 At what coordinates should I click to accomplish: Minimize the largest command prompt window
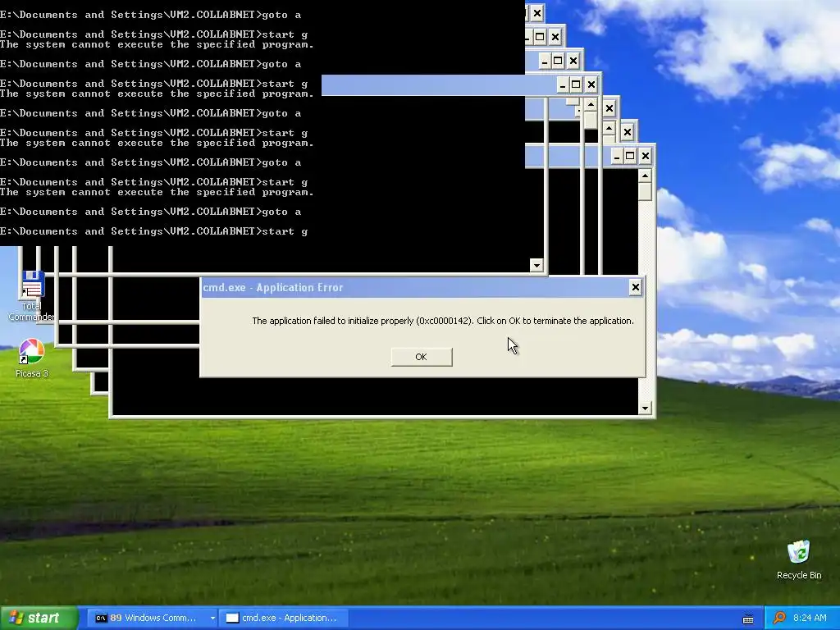pos(617,156)
